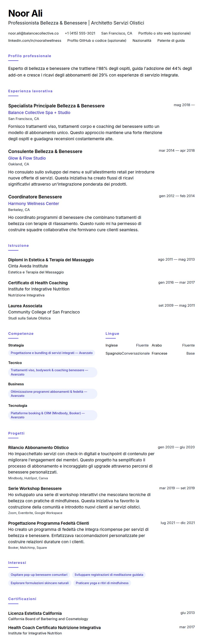This screenshot has height=644, width=203.
Task: Click the Nazionalità contact field
Action: tap(142, 40)
